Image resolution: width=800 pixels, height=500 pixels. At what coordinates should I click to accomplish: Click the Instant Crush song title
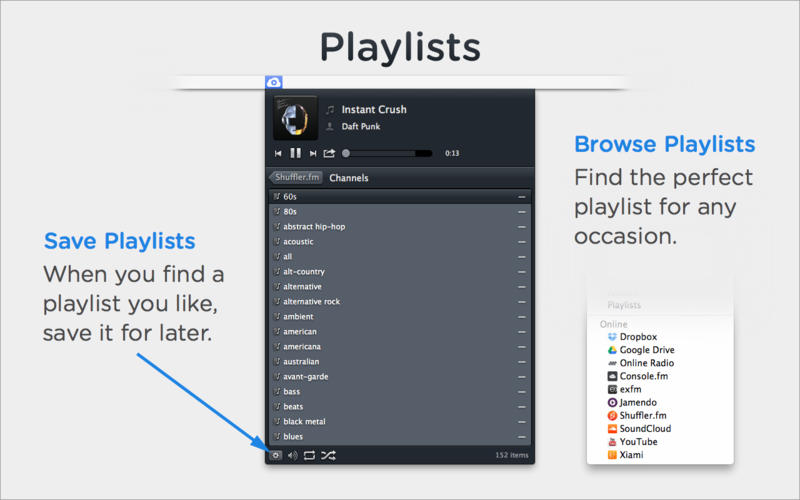374,110
